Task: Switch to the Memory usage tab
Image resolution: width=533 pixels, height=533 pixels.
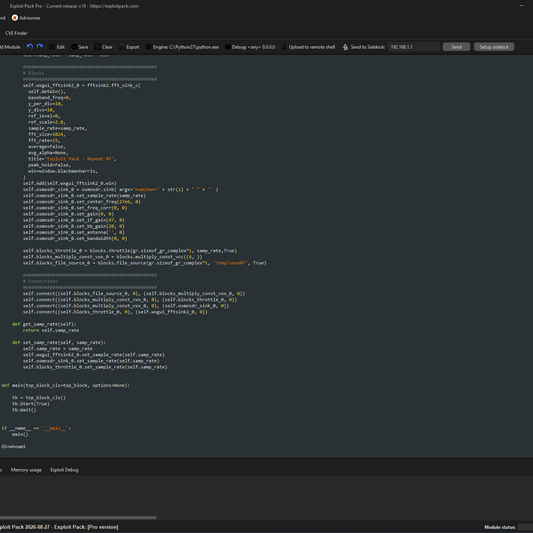Action: point(26,470)
